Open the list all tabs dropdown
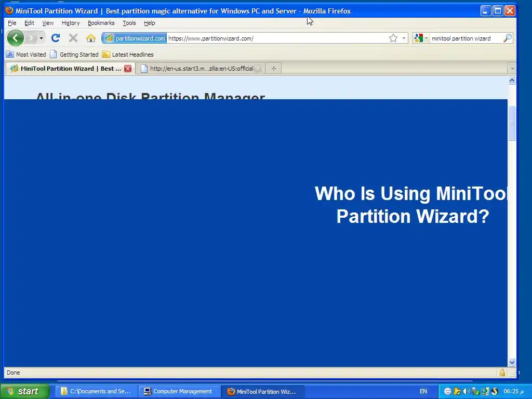The height and width of the screenshot is (399, 532). tap(512, 69)
